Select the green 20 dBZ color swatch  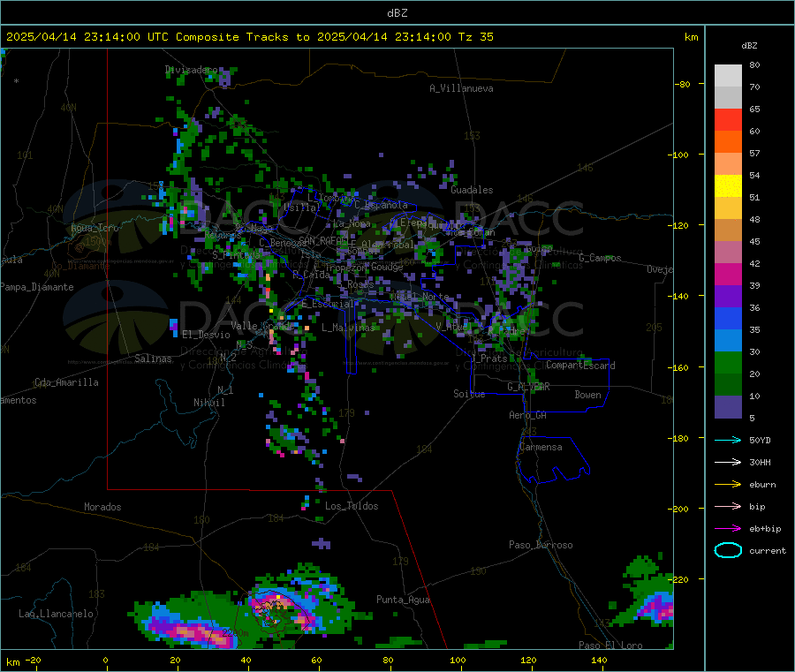(x=728, y=362)
